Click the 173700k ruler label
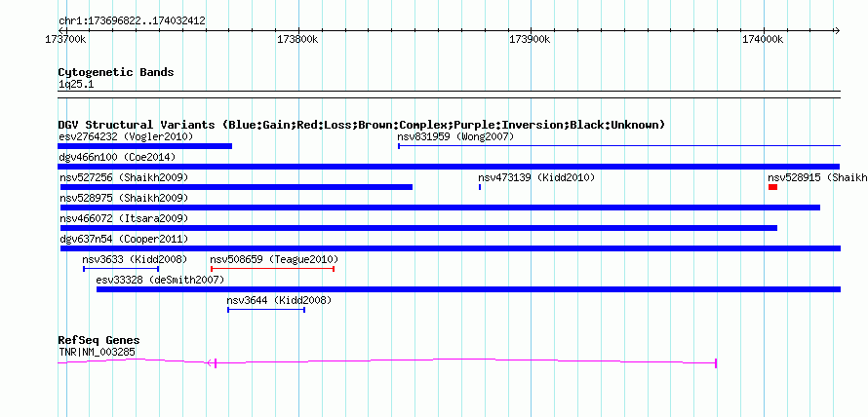 65,39
